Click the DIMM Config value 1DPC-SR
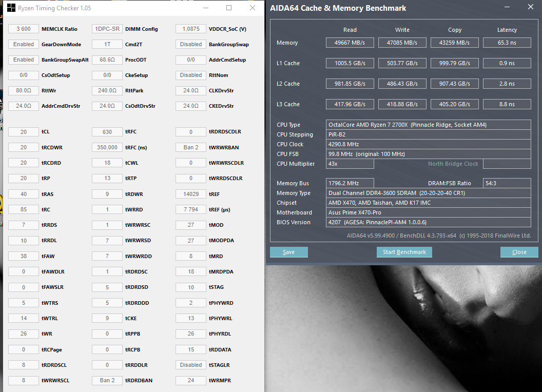Viewport: 542px width, 392px height. [x=107, y=29]
